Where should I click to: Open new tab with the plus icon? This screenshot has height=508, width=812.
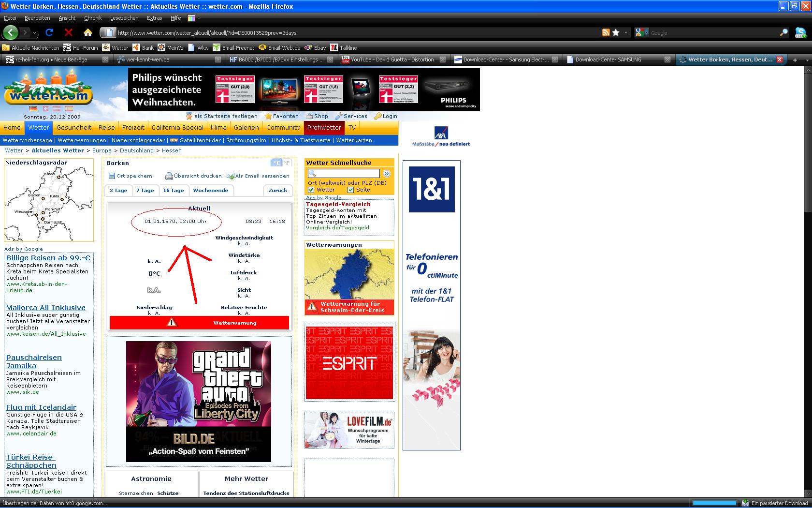pos(795,60)
